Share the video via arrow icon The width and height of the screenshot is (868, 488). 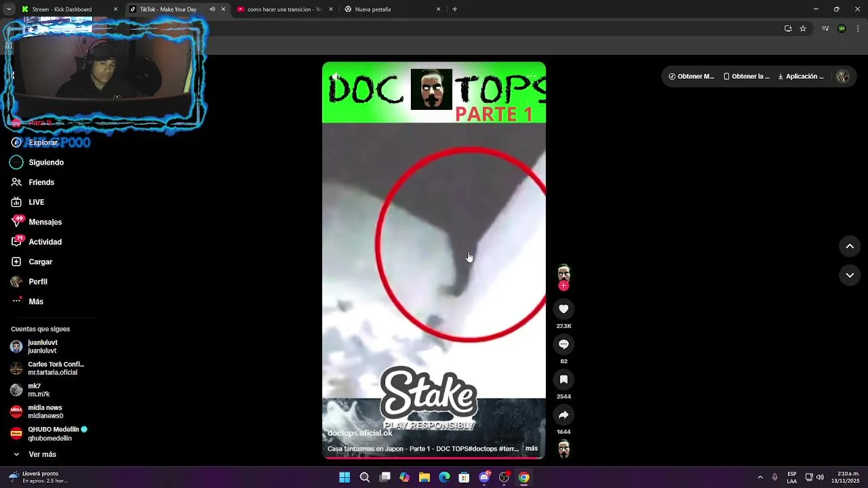[564, 415]
